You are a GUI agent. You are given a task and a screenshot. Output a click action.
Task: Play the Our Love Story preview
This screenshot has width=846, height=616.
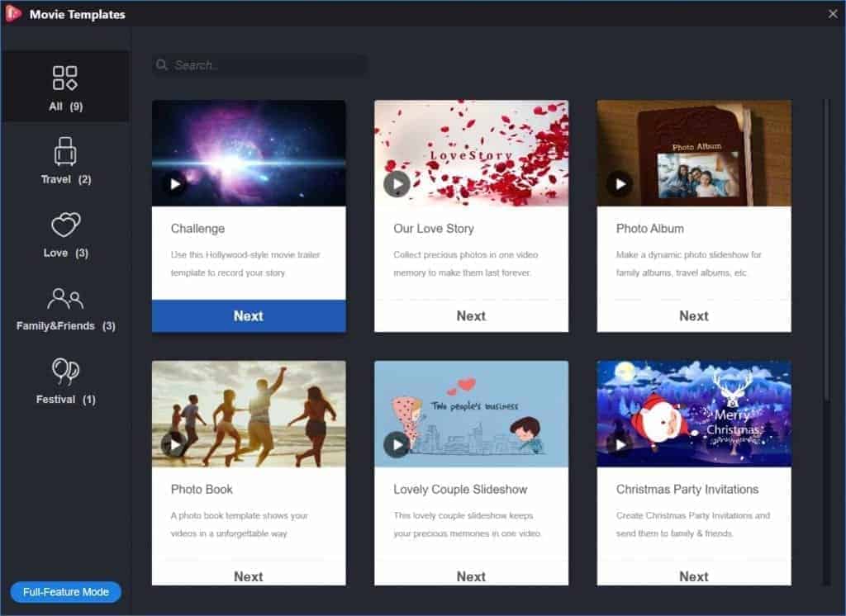click(397, 185)
